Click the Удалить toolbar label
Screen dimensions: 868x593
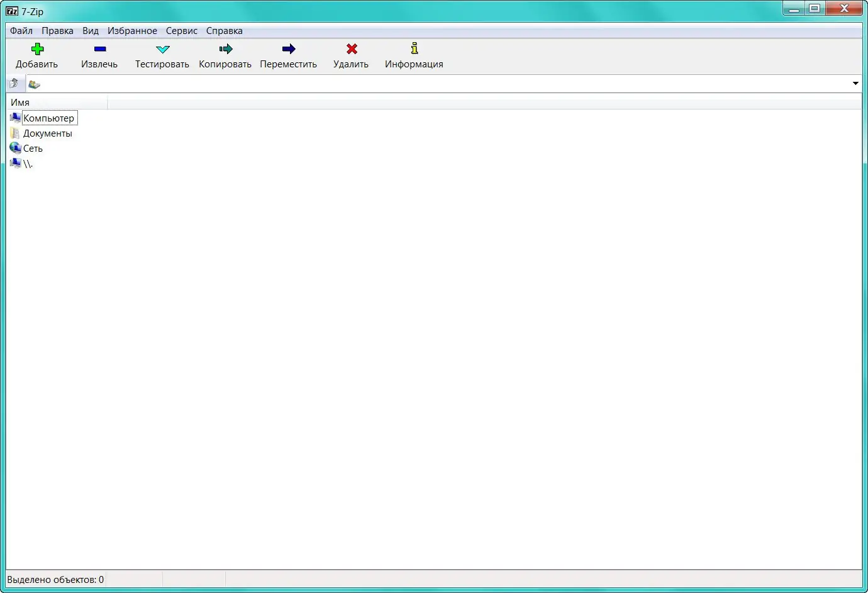click(351, 64)
